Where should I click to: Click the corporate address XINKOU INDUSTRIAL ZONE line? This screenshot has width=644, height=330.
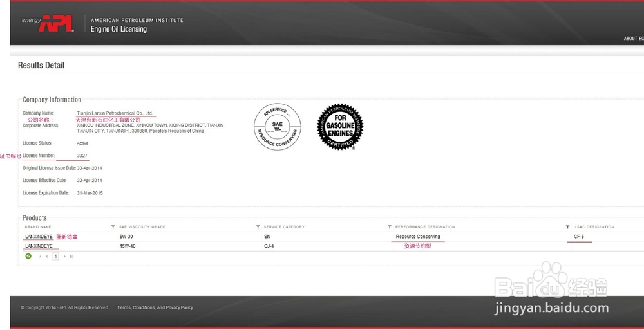150,125
